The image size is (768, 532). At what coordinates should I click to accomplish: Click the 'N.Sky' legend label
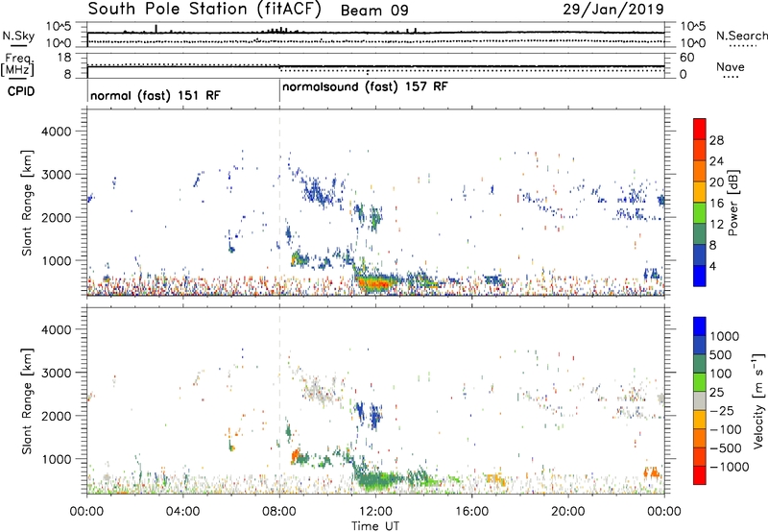[x=18, y=36]
